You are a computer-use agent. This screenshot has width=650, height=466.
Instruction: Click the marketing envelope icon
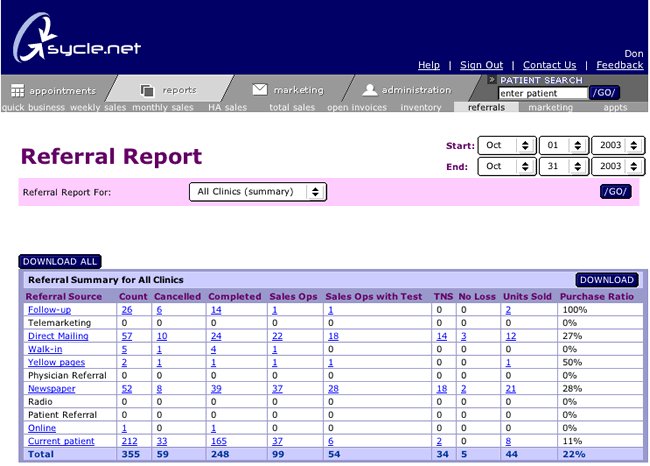260,90
